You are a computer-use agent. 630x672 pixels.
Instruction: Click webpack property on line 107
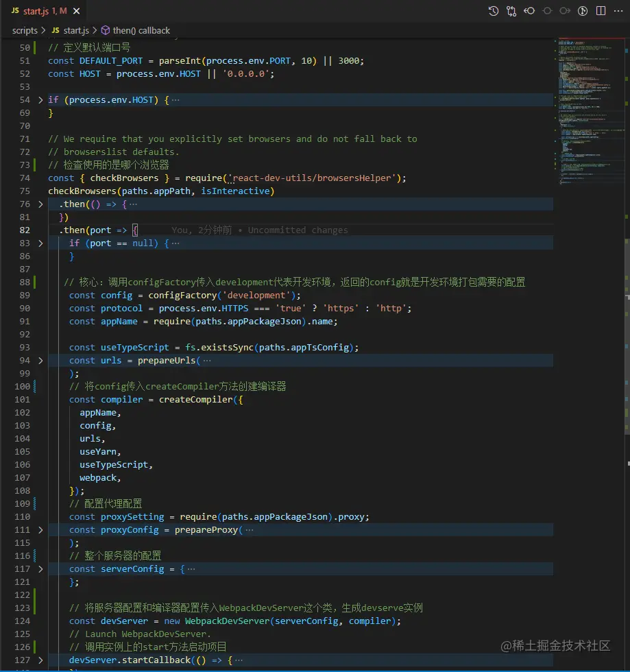pos(98,478)
